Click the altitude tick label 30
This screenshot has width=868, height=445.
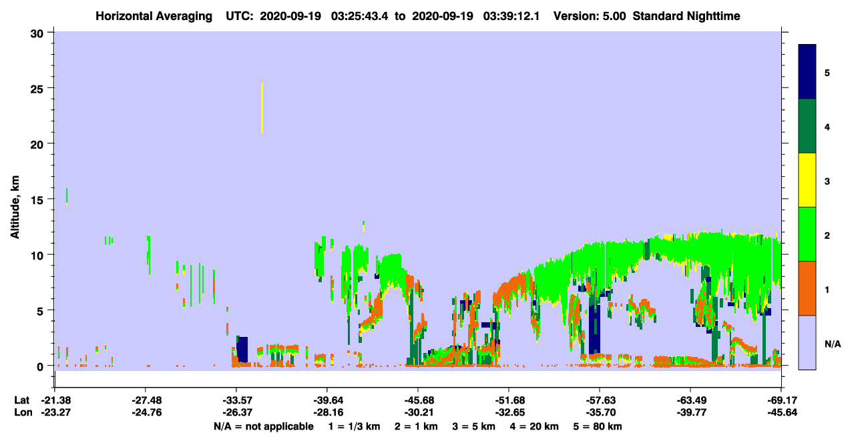39,33
